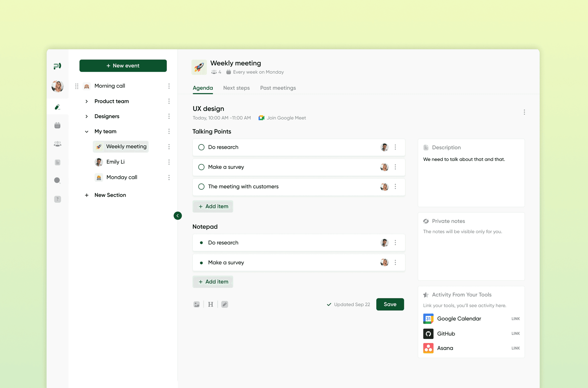Mark Make a survey talking point complete
The image size is (588, 388).
pyautogui.click(x=201, y=167)
